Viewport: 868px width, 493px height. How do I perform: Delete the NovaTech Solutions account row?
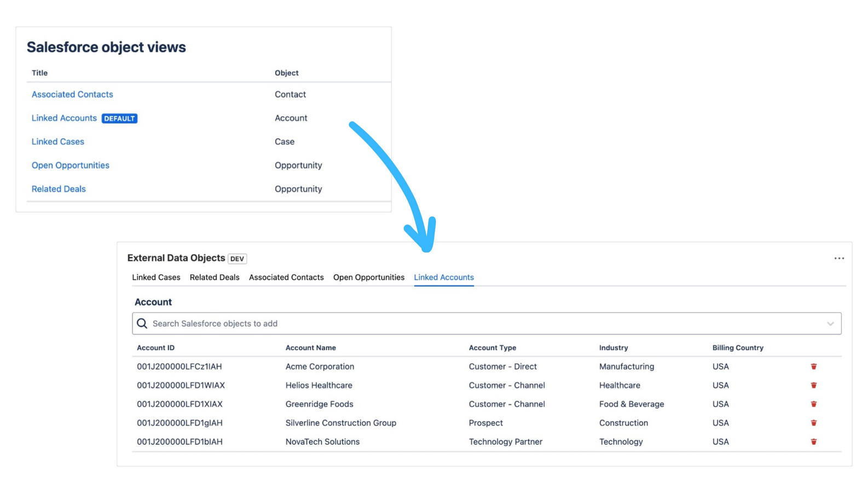pos(814,442)
